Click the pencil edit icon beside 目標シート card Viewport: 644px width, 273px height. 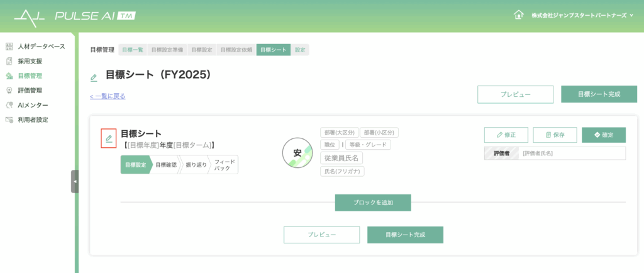(109, 138)
